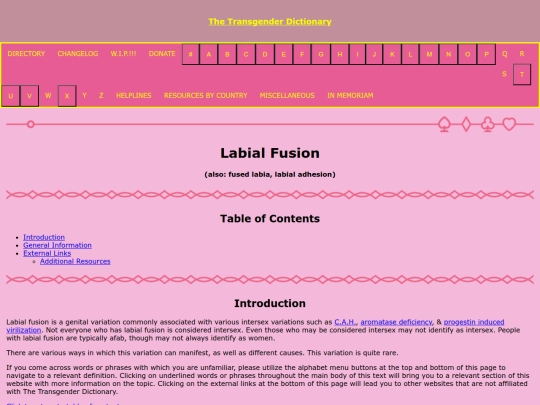540x405 pixels.
Task: Open the DIRECTORY menu item
Action: coord(26,54)
